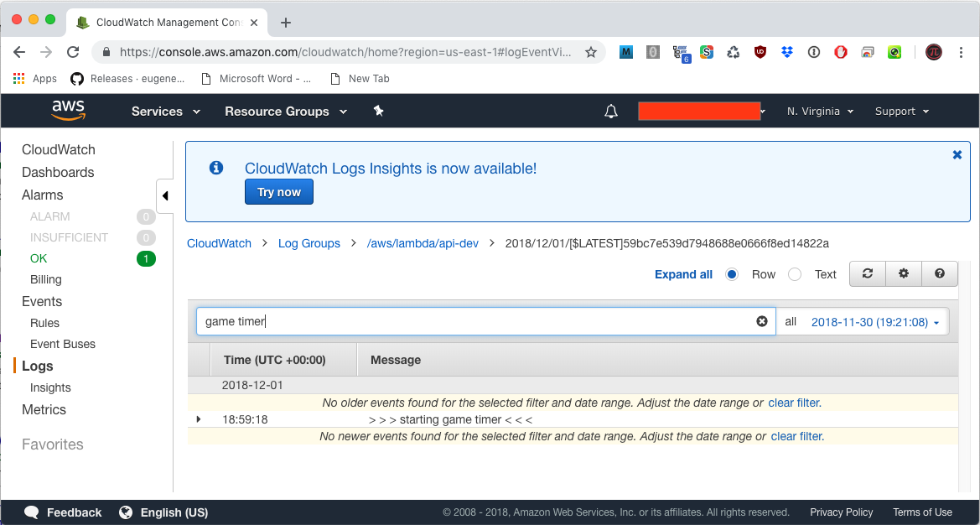The width and height of the screenshot is (980, 525).
Task: Click browser back arrow
Action: pyautogui.click(x=19, y=53)
